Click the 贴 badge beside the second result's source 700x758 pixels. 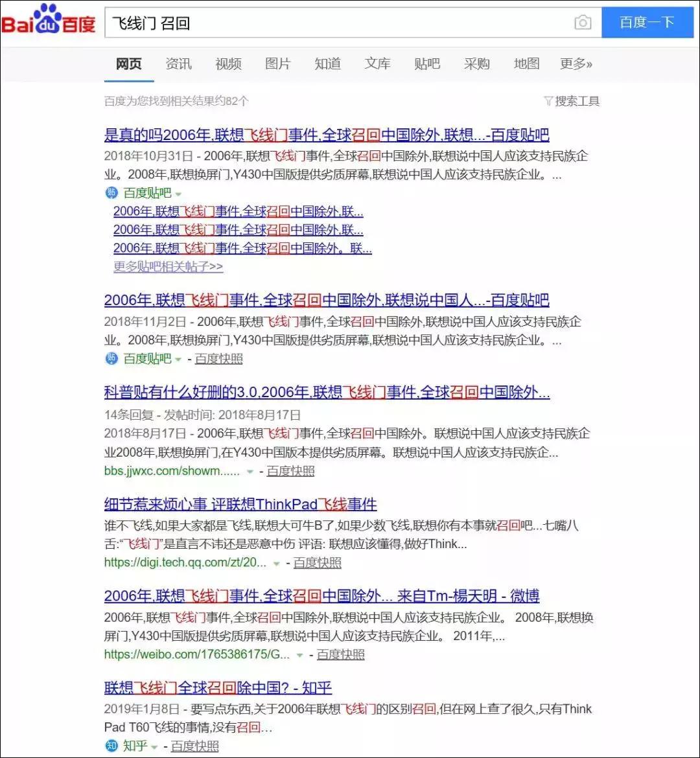pyautogui.click(x=111, y=358)
